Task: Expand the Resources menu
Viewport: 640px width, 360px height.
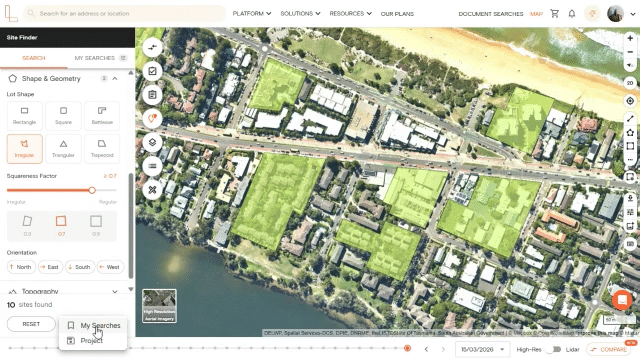Action: point(351,13)
